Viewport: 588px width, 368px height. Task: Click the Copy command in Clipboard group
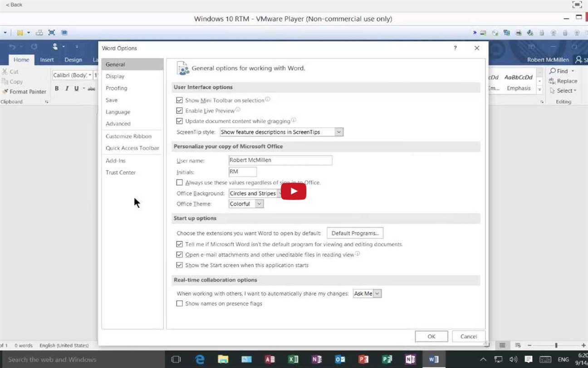click(12, 82)
